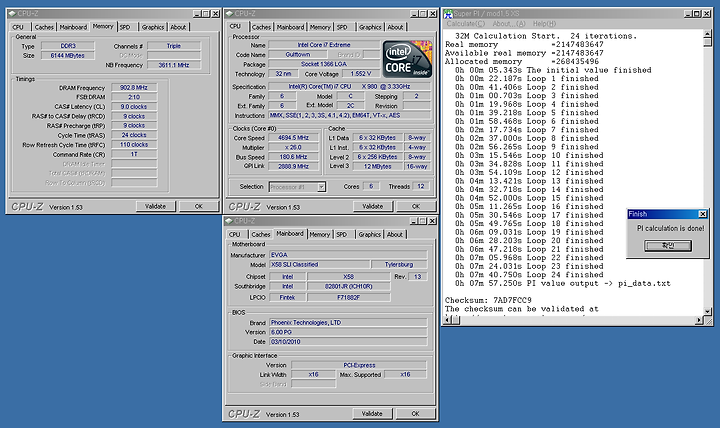
Task: Click the Super PI horizontal scrollbar left arrow
Action: tap(447, 320)
